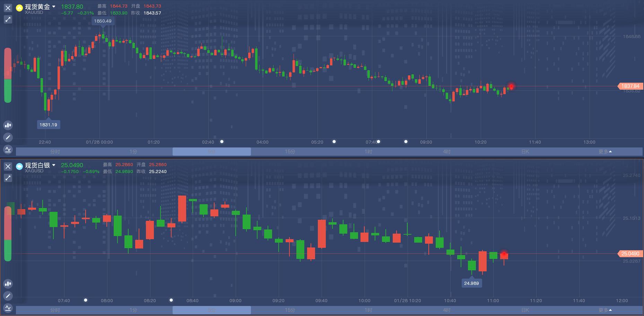This screenshot has height=316, width=644.
Task: Click the gold 最低 value 1833.90
Action: click(119, 13)
